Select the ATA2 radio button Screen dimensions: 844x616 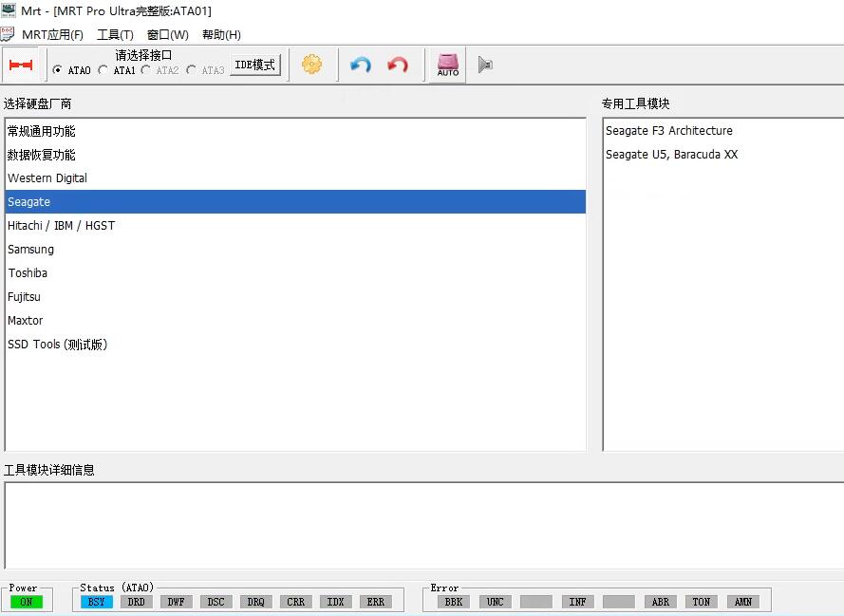pos(145,70)
